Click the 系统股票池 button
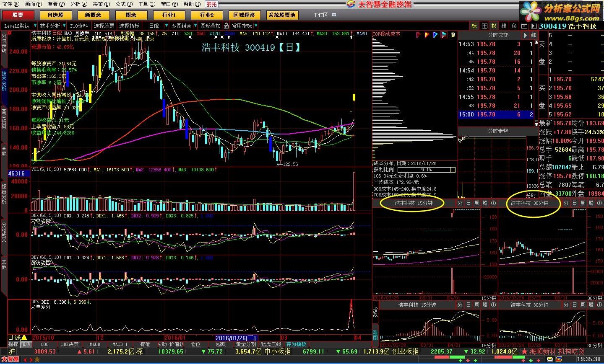Viewport: 604px width, 364px height. (282, 15)
